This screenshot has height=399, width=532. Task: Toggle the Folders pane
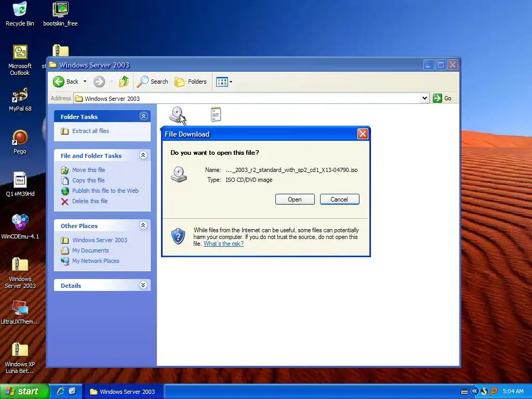coord(190,82)
